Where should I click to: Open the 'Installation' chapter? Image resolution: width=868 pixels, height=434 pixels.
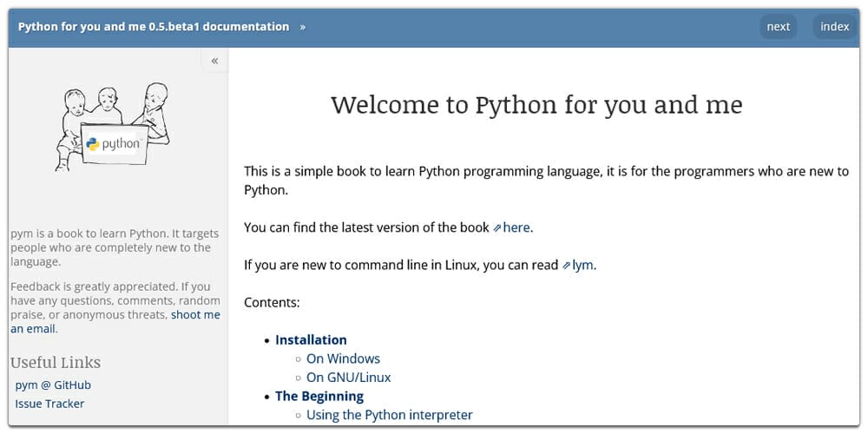[x=311, y=340]
